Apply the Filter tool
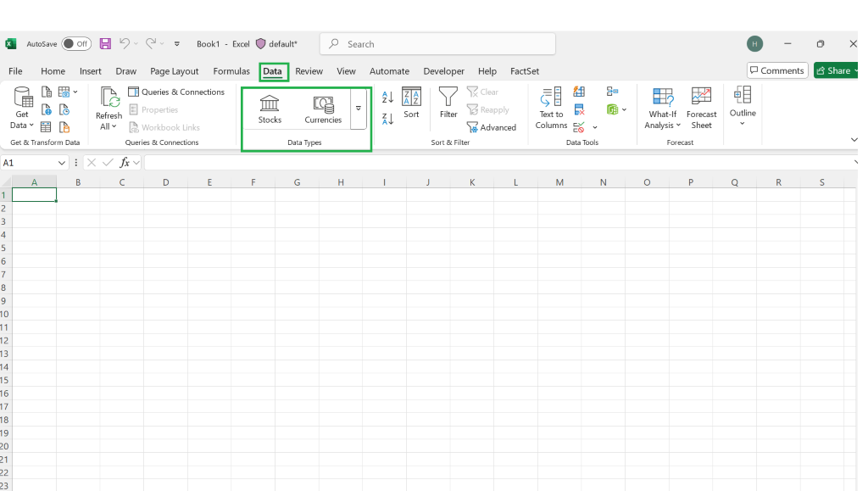 click(448, 108)
